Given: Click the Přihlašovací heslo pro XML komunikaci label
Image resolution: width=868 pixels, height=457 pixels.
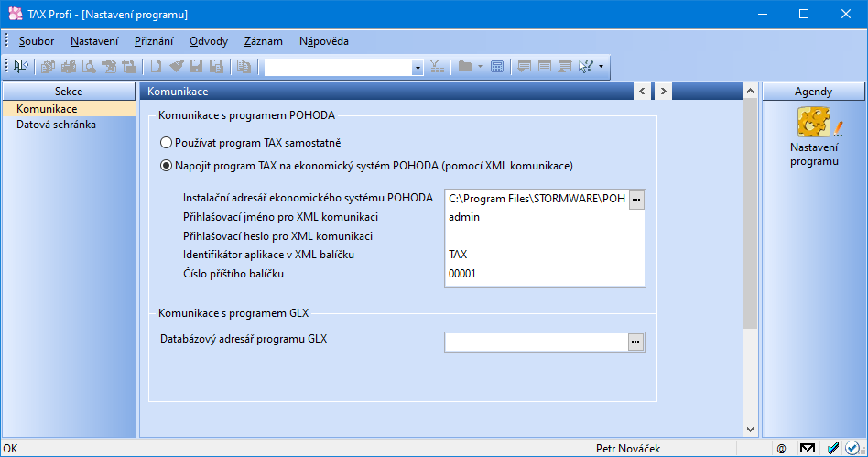Looking at the screenshot, I should click(x=278, y=236).
